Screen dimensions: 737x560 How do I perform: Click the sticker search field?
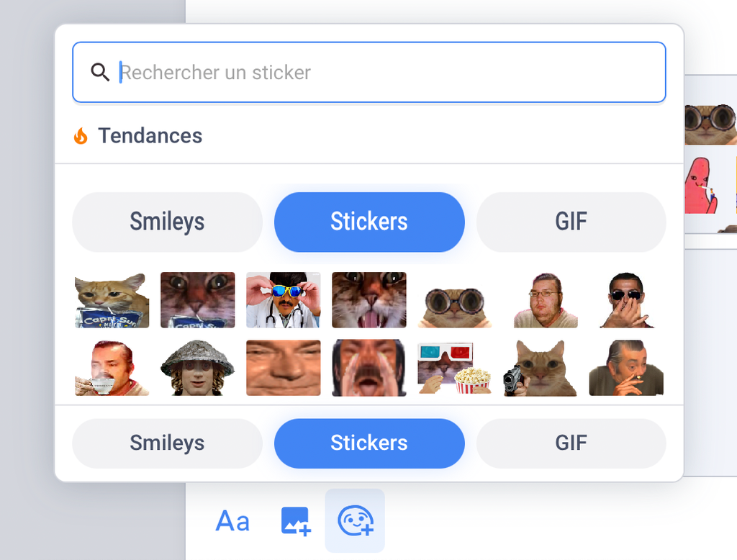pyautogui.click(x=389, y=73)
